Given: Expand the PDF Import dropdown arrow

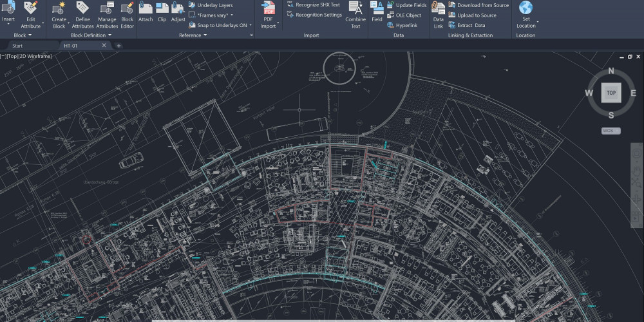Looking at the screenshot, I should click(x=278, y=23).
